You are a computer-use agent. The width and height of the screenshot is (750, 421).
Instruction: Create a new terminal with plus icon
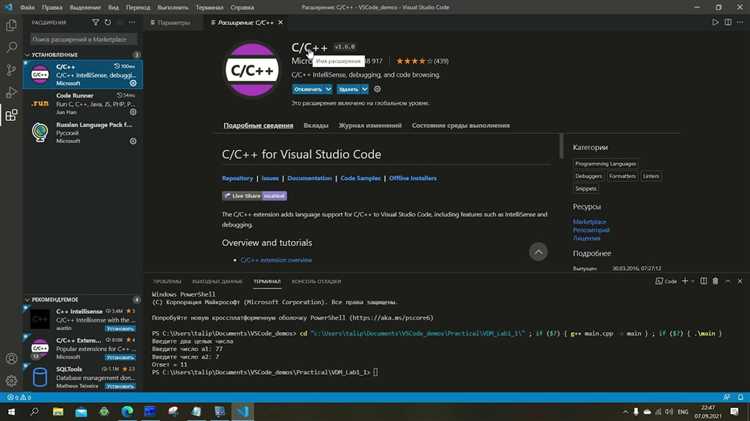pos(684,281)
